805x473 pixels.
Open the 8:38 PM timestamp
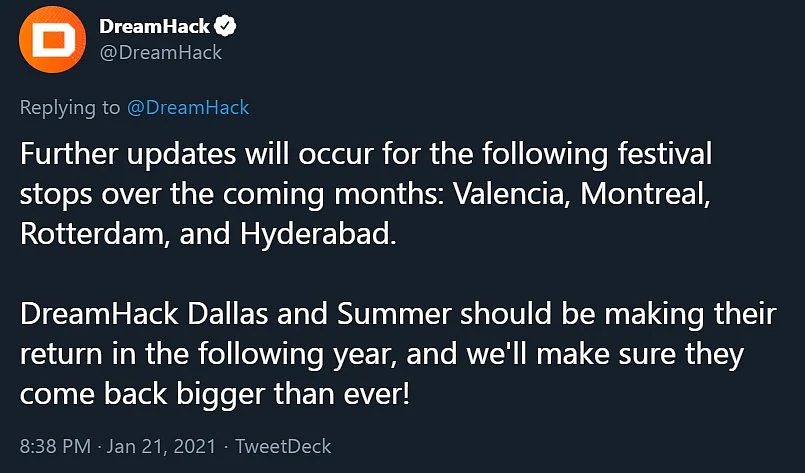click(x=55, y=446)
